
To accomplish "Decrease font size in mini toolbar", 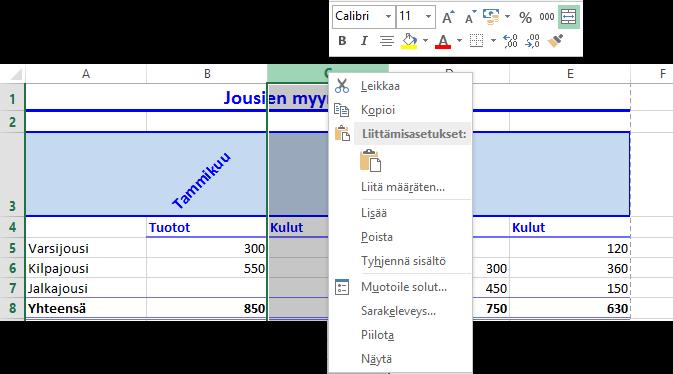I will 470,17.
